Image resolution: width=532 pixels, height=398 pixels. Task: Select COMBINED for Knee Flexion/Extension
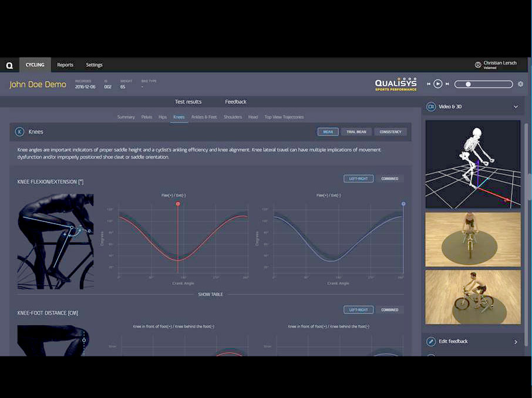(389, 178)
